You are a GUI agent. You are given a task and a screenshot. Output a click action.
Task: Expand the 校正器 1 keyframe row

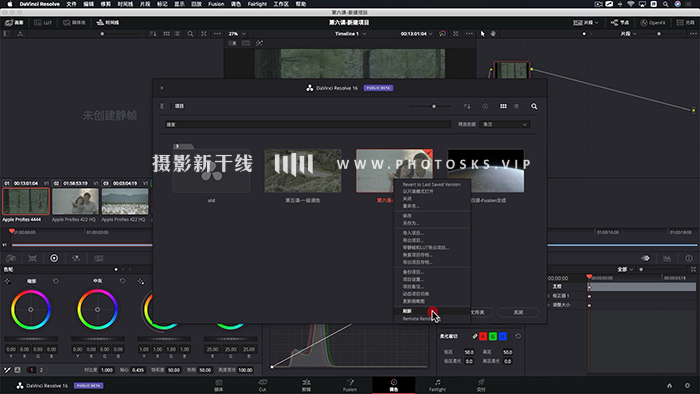tap(549, 296)
